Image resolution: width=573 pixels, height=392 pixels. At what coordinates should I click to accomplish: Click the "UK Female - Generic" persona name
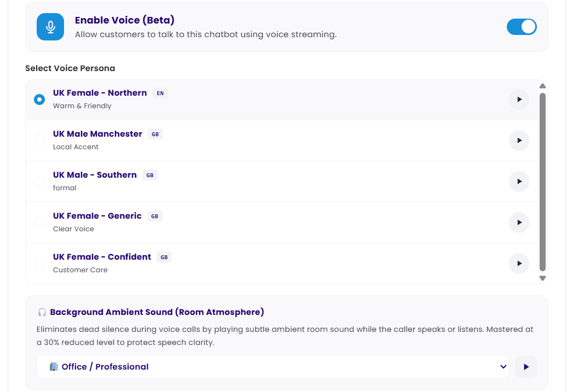coord(97,216)
